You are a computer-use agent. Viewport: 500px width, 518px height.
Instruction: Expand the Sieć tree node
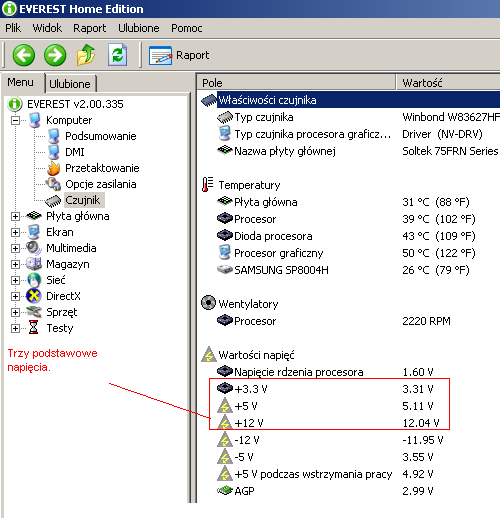pyautogui.click(x=15, y=280)
